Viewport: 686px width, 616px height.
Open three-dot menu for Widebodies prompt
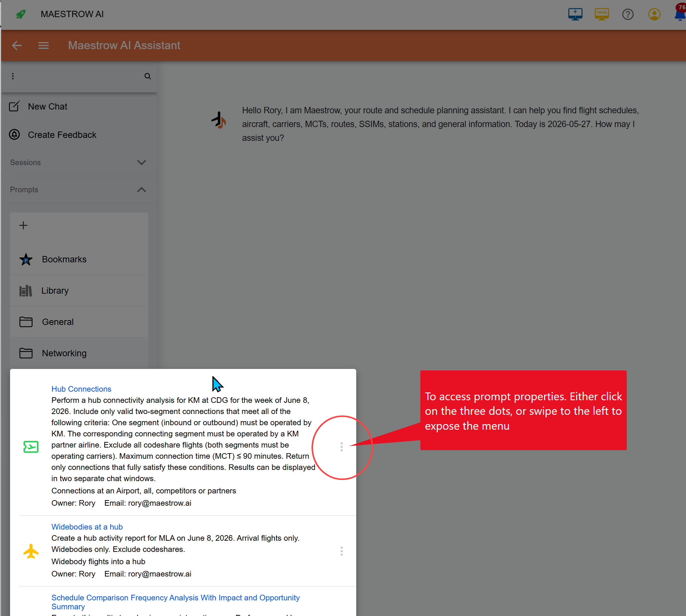[x=341, y=551]
